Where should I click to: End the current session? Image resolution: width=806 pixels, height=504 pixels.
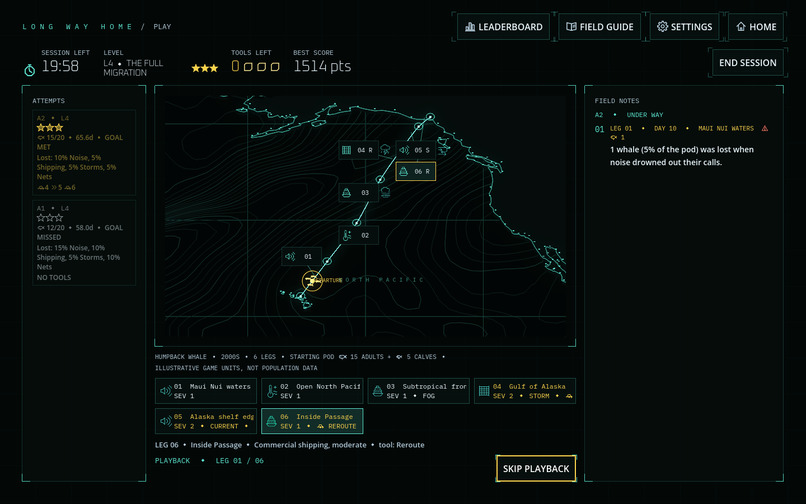[x=747, y=63]
